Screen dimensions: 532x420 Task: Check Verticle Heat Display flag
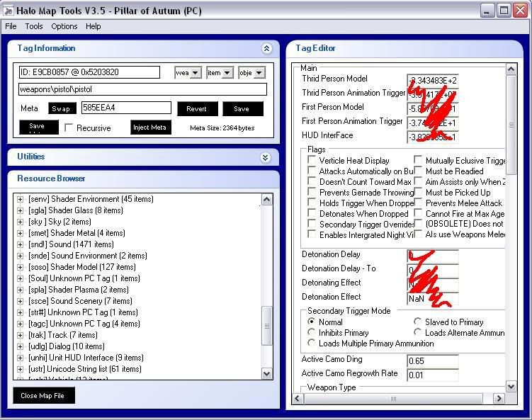point(312,160)
